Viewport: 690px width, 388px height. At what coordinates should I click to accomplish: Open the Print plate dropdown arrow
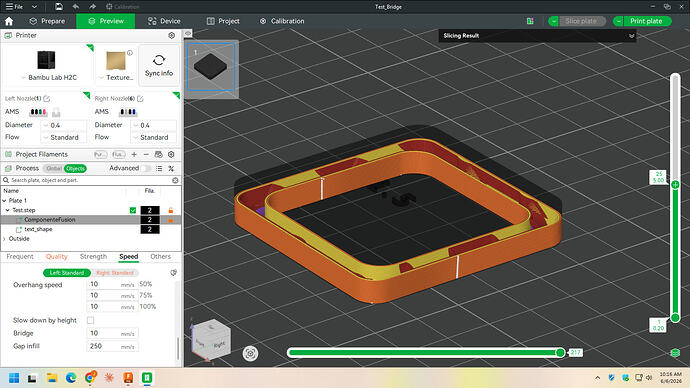(x=618, y=21)
